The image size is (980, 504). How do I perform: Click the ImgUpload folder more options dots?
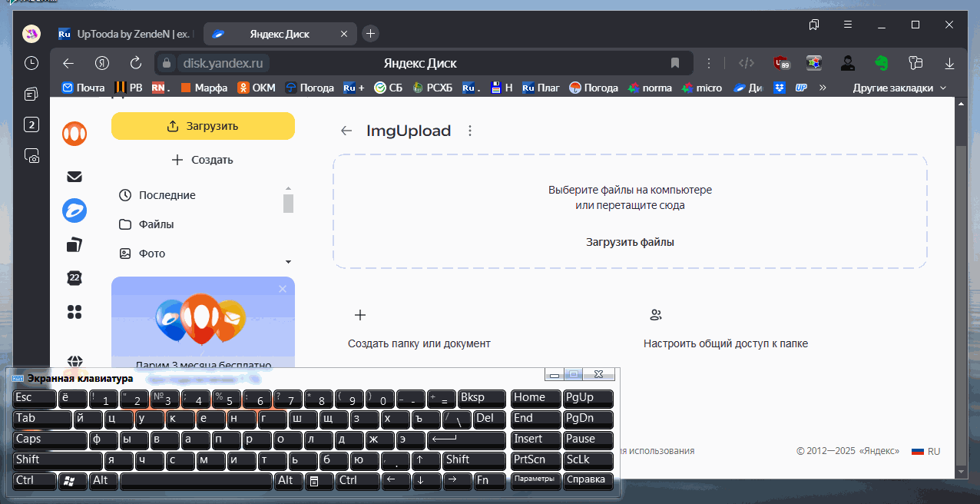pyautogui.click(x=470, y=131)
